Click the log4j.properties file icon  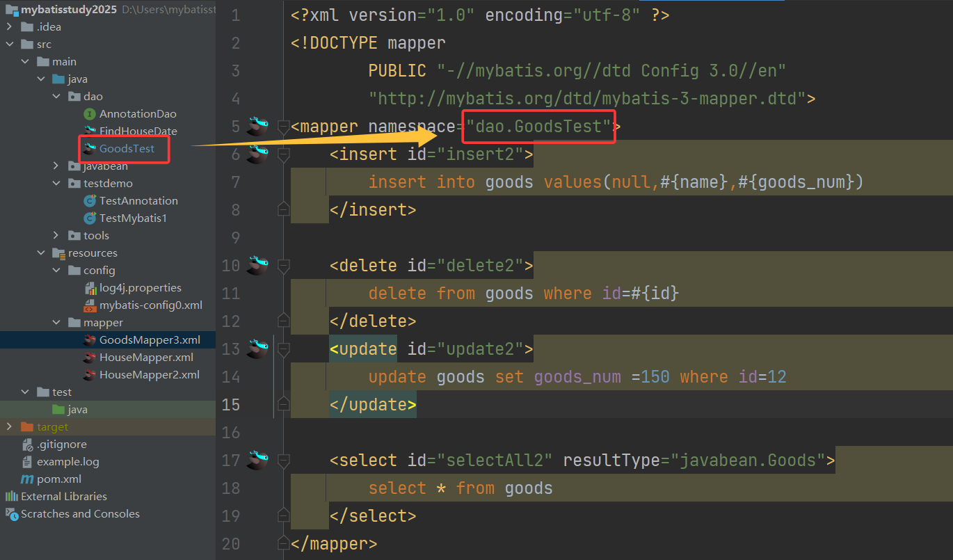point(90,287)
